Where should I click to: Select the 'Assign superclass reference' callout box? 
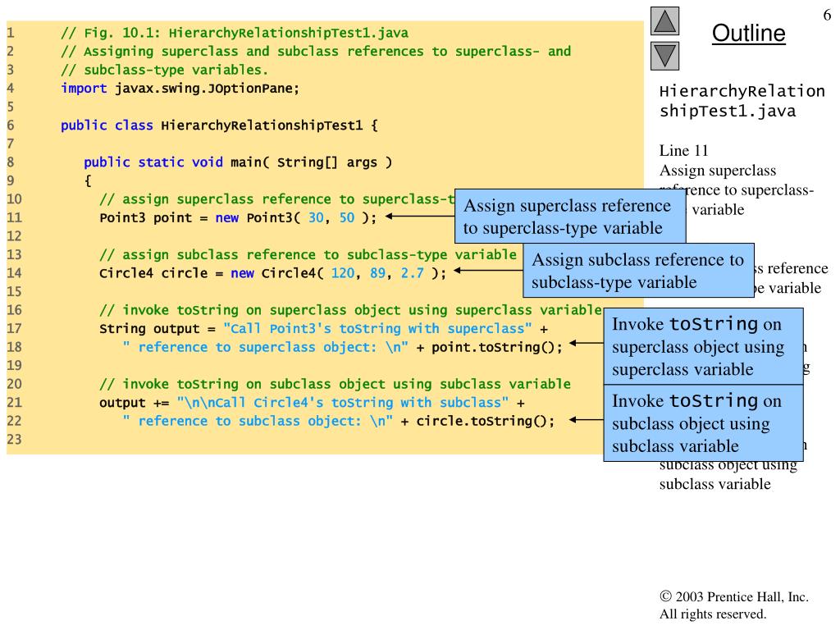point(570,217)
